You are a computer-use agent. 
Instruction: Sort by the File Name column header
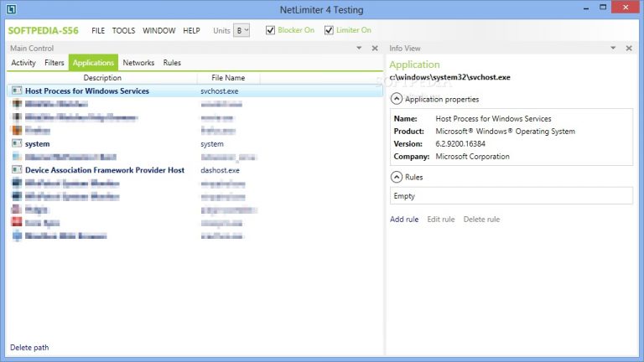(228, 78)
